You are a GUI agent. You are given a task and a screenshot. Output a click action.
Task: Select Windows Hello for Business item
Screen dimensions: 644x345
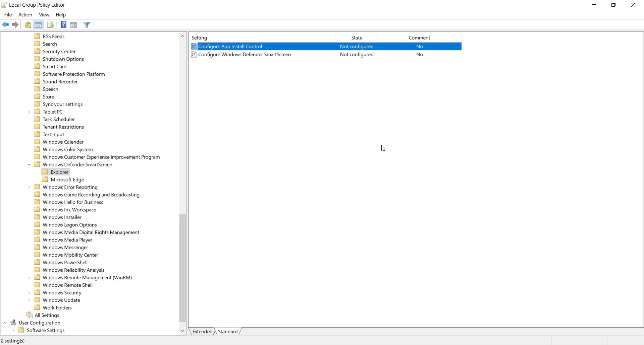(73, 202)
